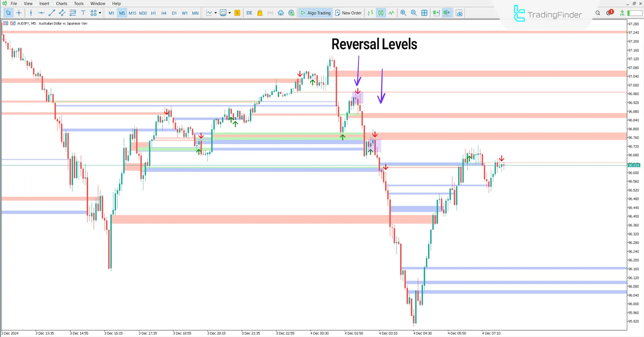The width and height of the screenshot is (644, 337).
Task: Click the chart screenshot camera icon
Action: (459, 13)
